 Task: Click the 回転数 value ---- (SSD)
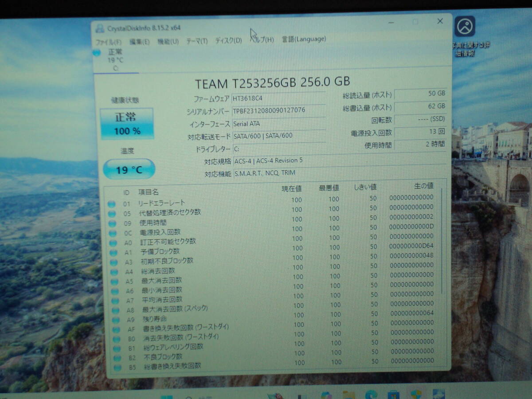(x=420, y=119)
